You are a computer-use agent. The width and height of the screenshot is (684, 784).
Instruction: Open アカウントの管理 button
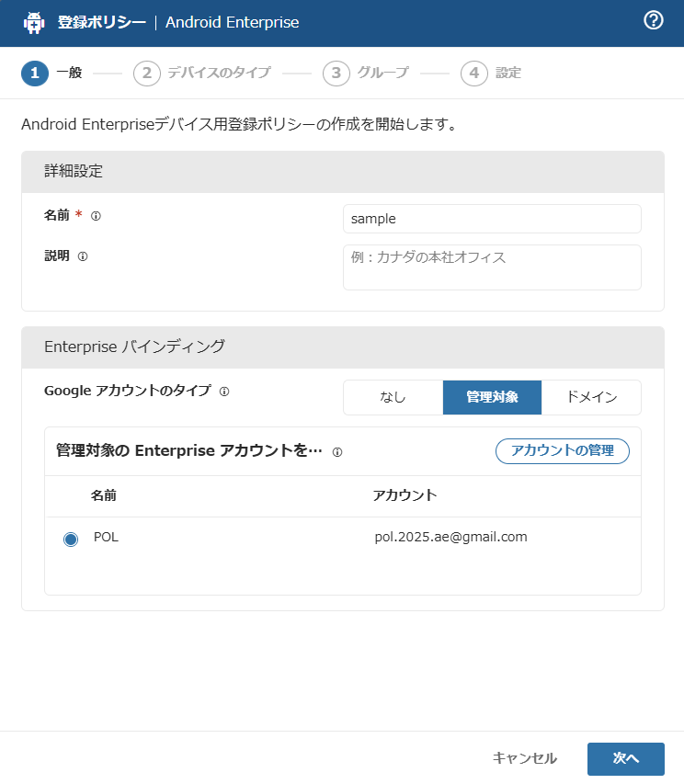pos(563,451)
